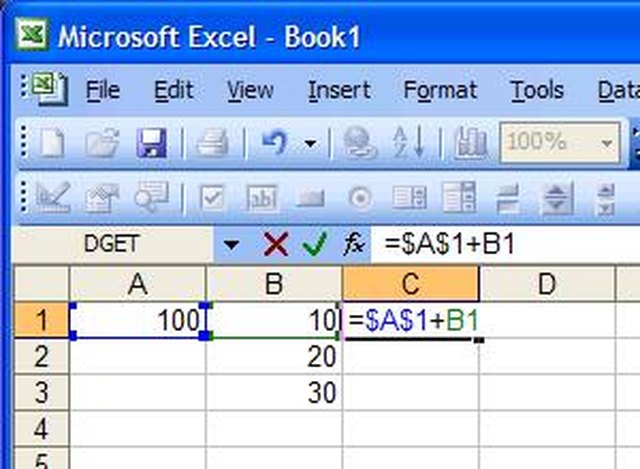Image resolution: width=640 pixels, height=469 pixels.
Task: Click cell B3 containing 30
Action: 274,392
